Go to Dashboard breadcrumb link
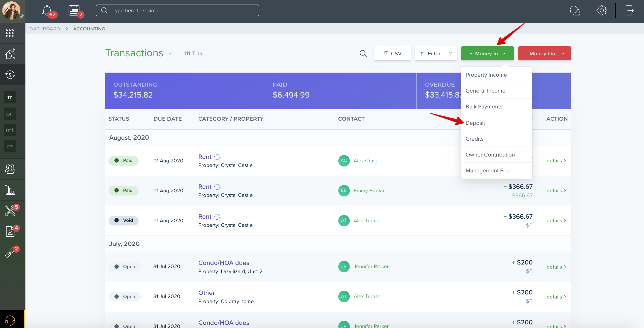 (45, 29)
